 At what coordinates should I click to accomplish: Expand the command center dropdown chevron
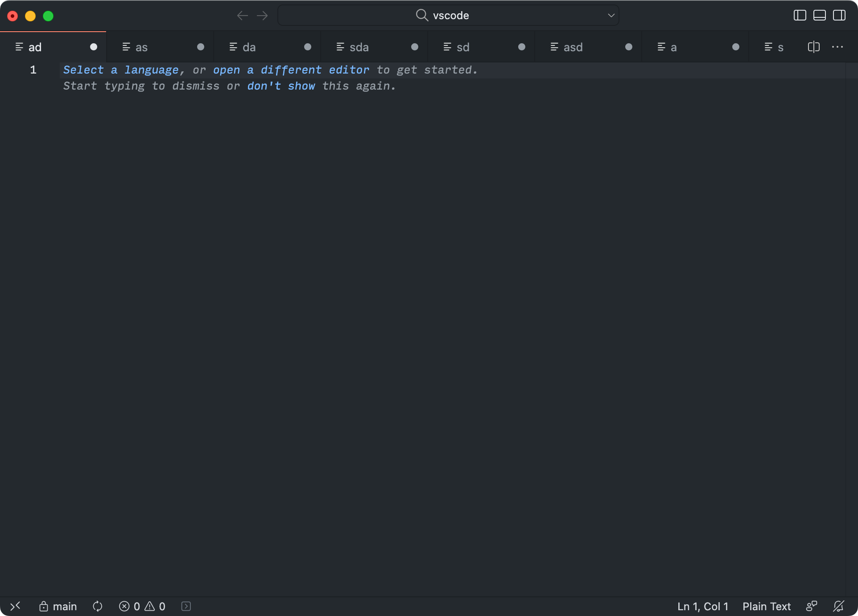[x=611, y=16]
